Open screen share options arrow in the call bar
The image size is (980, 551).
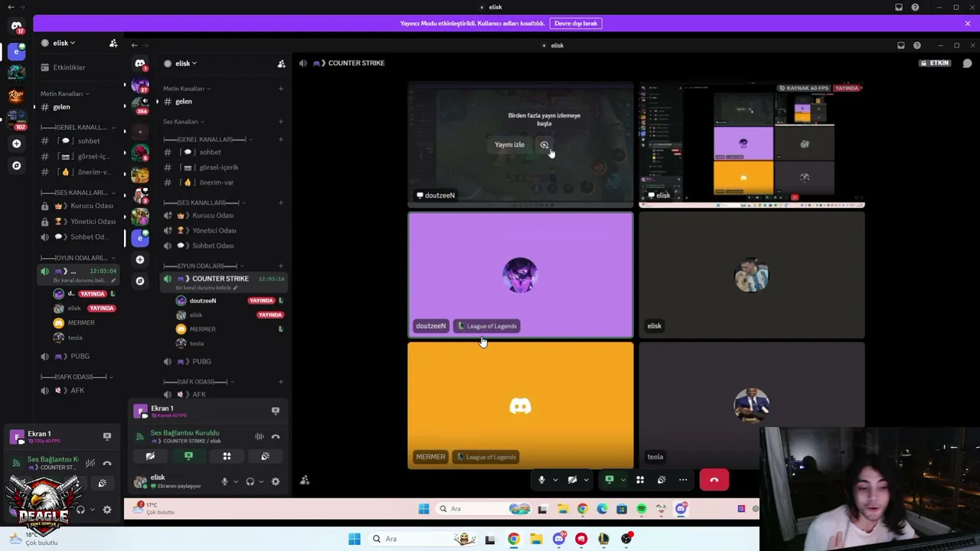click(x=623, y=480)
